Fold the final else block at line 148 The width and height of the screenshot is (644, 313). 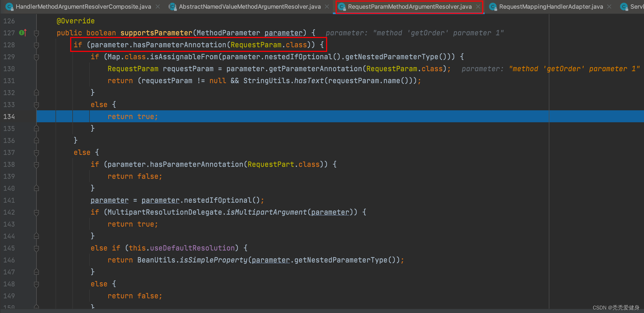click(x=36, y=284)
